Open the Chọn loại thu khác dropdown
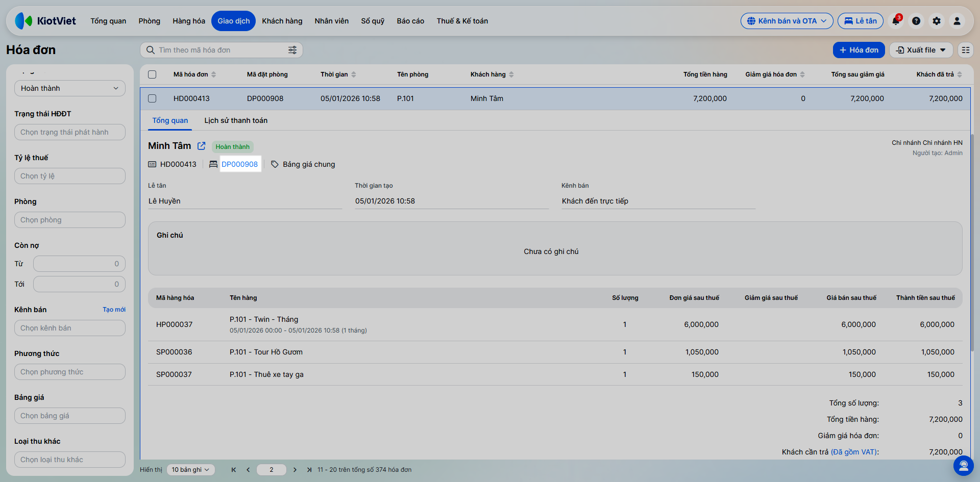 coord(70,460)
